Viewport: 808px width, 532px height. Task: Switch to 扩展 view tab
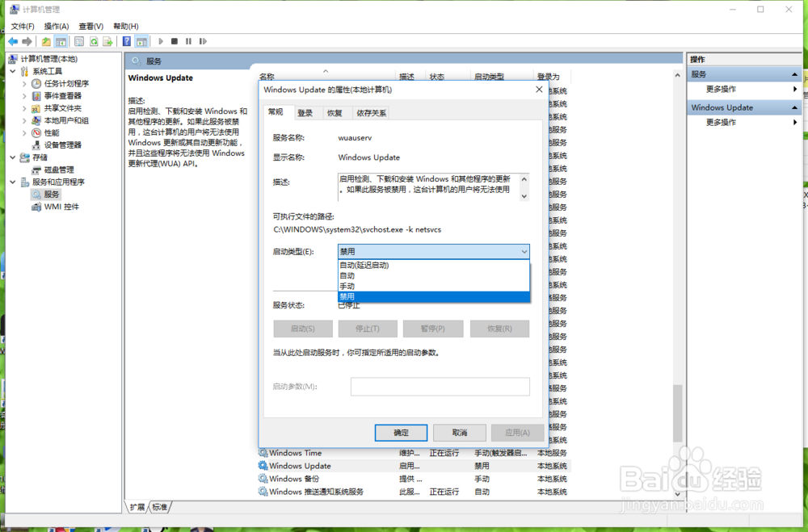137,507
